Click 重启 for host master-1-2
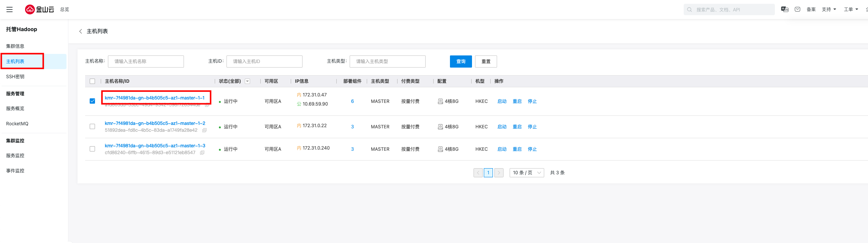 point(517,127)
